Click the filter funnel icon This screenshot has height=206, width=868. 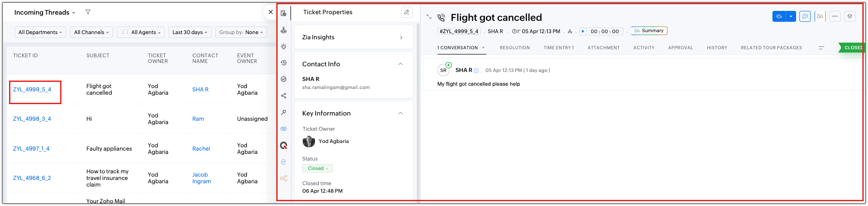pos(88,12)
